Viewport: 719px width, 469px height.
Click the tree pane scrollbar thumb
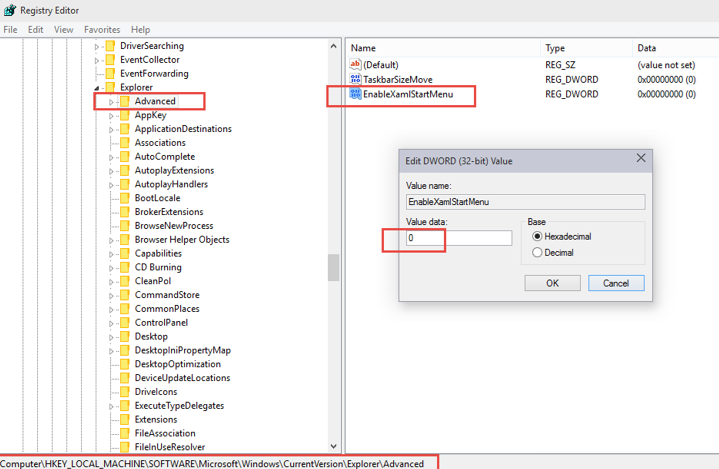click(x=333, y=267)
